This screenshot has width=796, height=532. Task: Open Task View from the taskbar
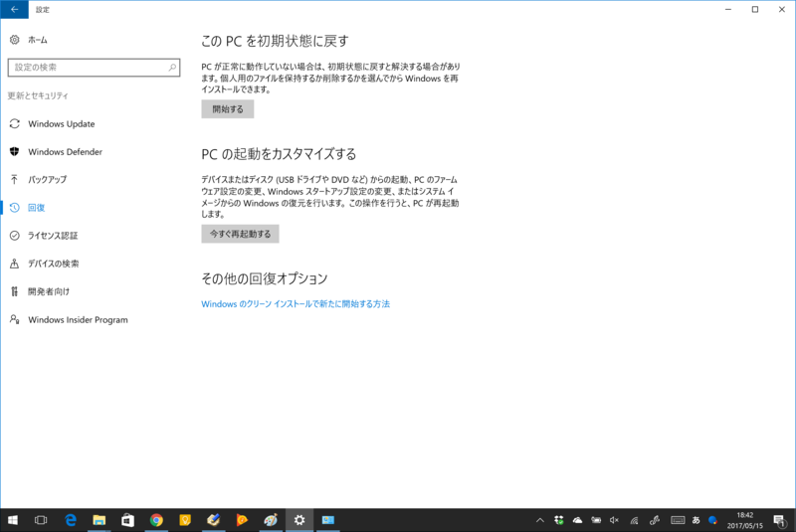point(41,520)
